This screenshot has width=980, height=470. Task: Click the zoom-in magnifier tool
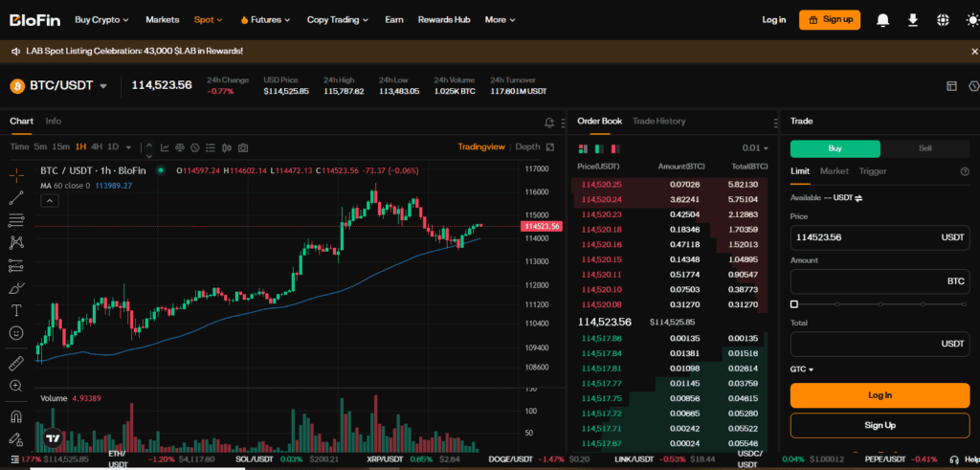16,386
